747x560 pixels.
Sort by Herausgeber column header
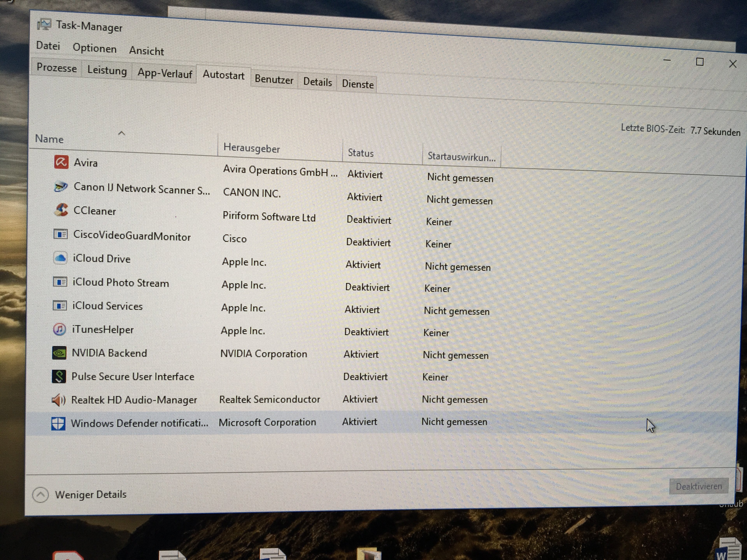point(252,149)
